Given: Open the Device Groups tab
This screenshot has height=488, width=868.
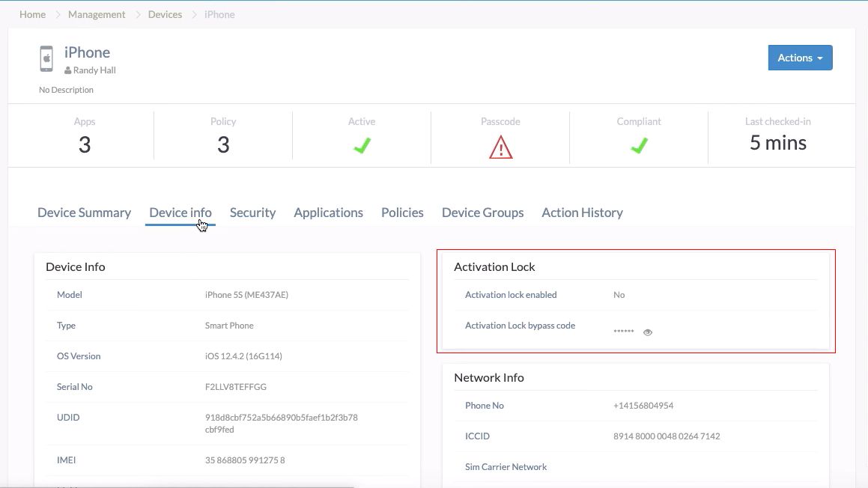Looking at the screenshot, I should (483, 213).
